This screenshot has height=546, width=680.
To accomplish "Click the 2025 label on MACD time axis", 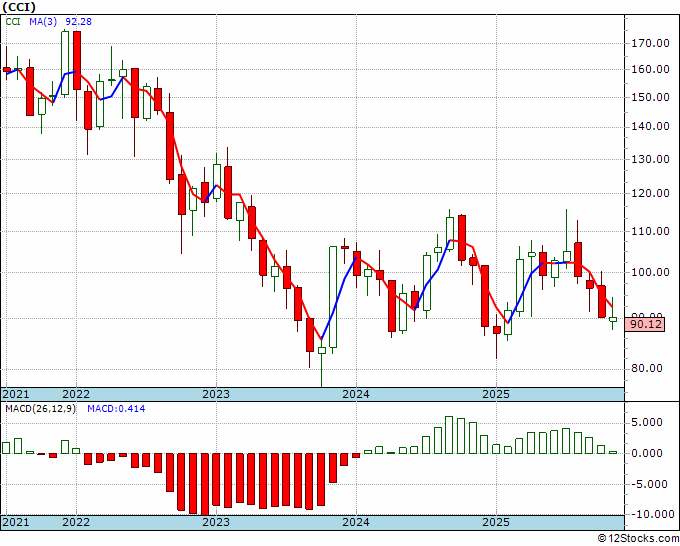I will tap(496, 522).
